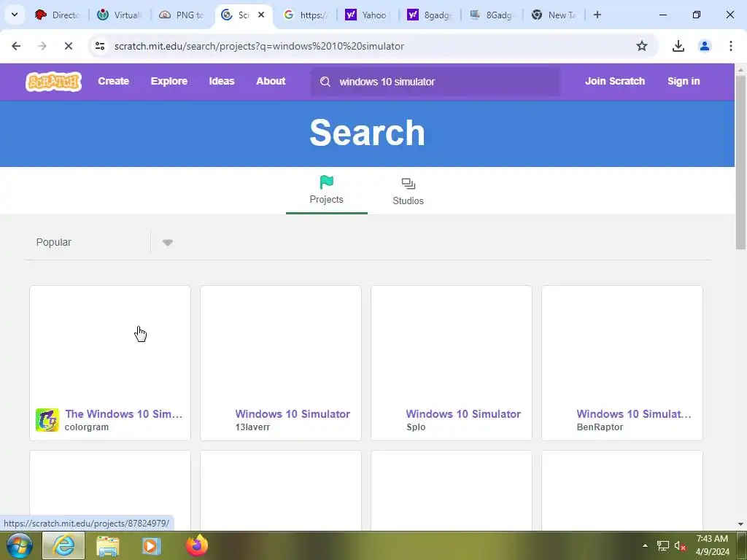Click the magnifier icon in Scratch search
The image size is (747, 560).
[x=325, y=82]
